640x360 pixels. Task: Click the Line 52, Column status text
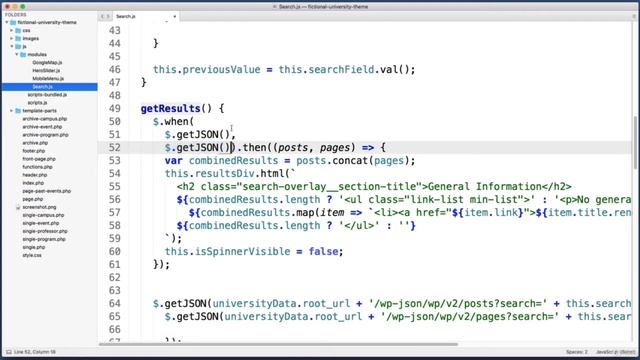coord(35,352)
